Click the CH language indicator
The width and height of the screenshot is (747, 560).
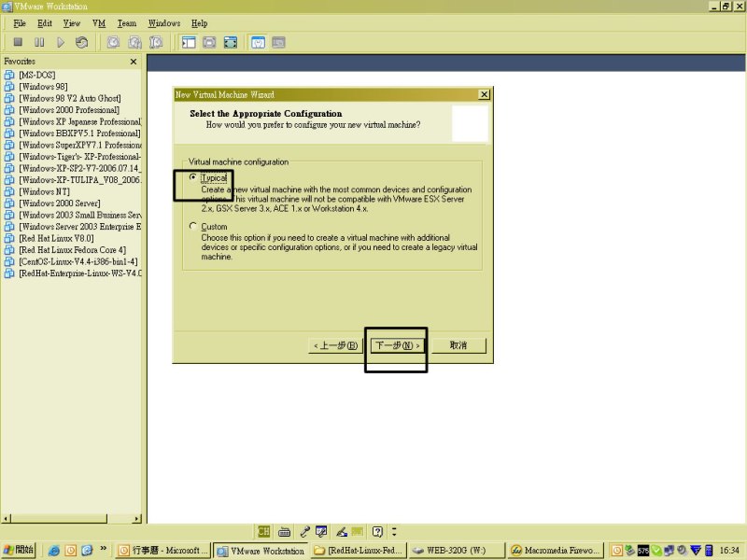point(263,531)
